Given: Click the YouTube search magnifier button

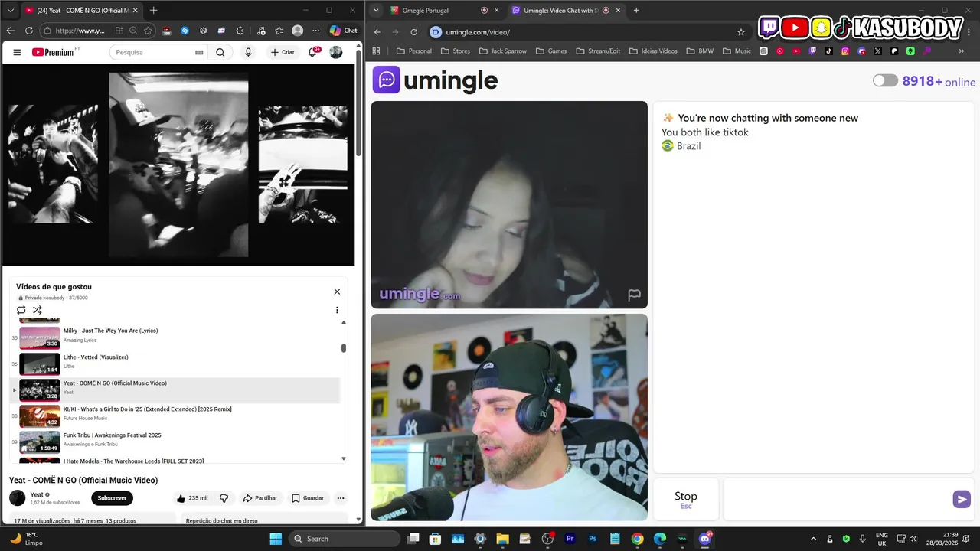Looking at the screenshot, I should [220, 52].
